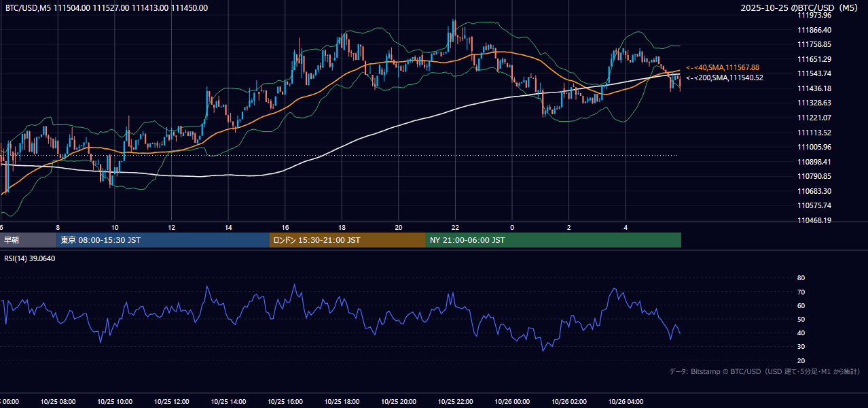Click price axis value 111436.18

(x=814, y=88)
